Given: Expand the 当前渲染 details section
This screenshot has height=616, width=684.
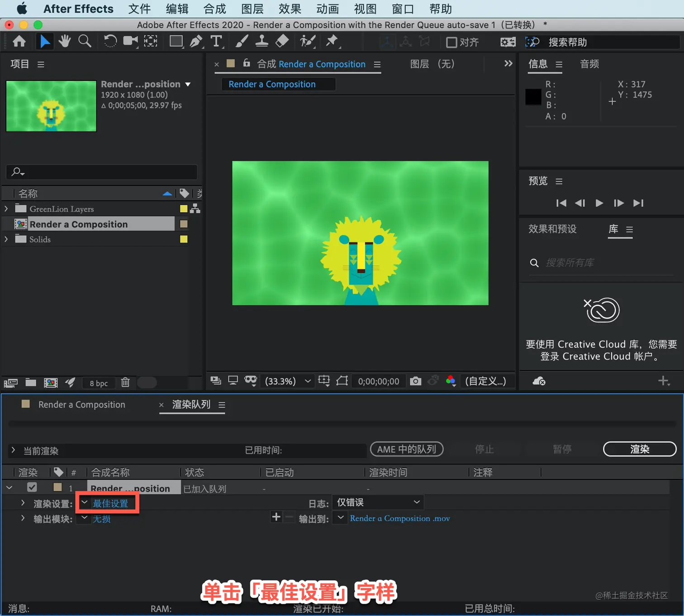Looking at the screenshot, I should point(13,450).
